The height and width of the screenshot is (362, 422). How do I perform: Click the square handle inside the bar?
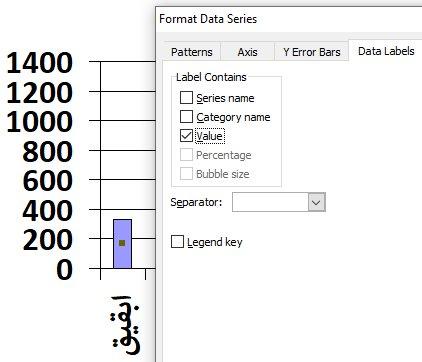pyautogui.click(x=122, y=243)
